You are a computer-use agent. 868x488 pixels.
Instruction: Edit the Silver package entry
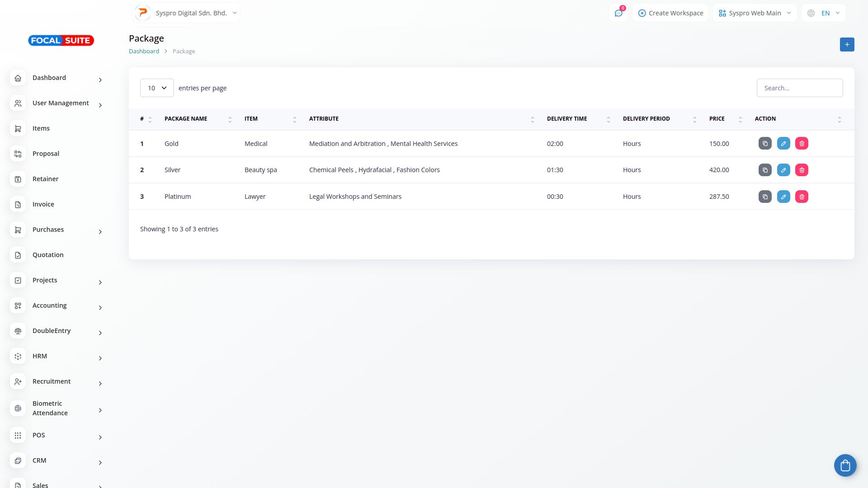pyautogui.click(x=783, y=170)
